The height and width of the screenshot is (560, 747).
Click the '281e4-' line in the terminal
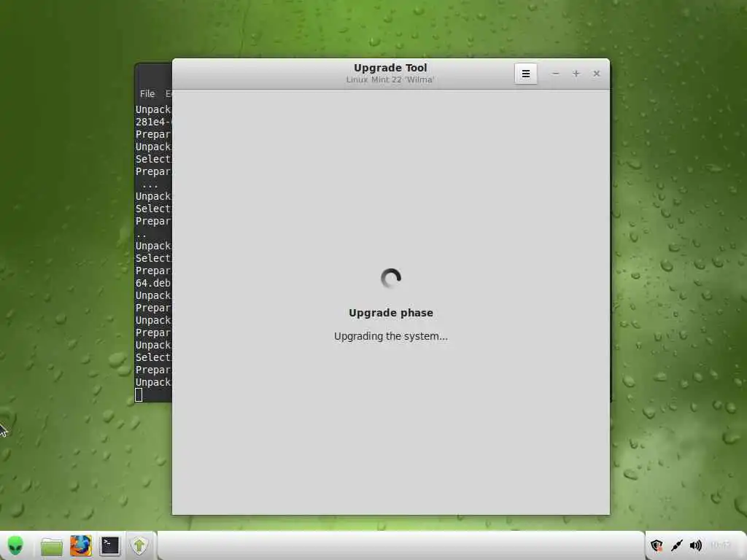[x=153, y=122]
